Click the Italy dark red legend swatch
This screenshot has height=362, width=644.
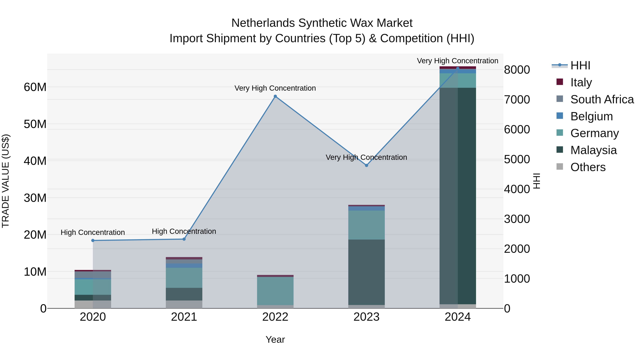coord(560,82)
